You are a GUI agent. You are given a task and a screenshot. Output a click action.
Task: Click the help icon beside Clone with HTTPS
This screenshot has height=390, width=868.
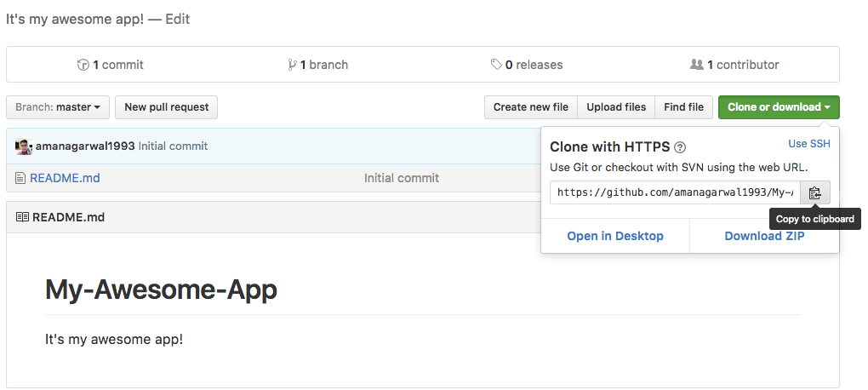coord(680,147)
